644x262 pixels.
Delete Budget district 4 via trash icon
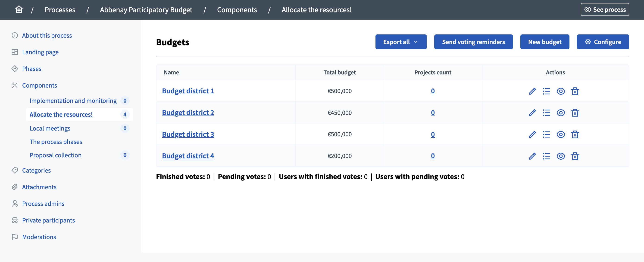tap(575, 156)
